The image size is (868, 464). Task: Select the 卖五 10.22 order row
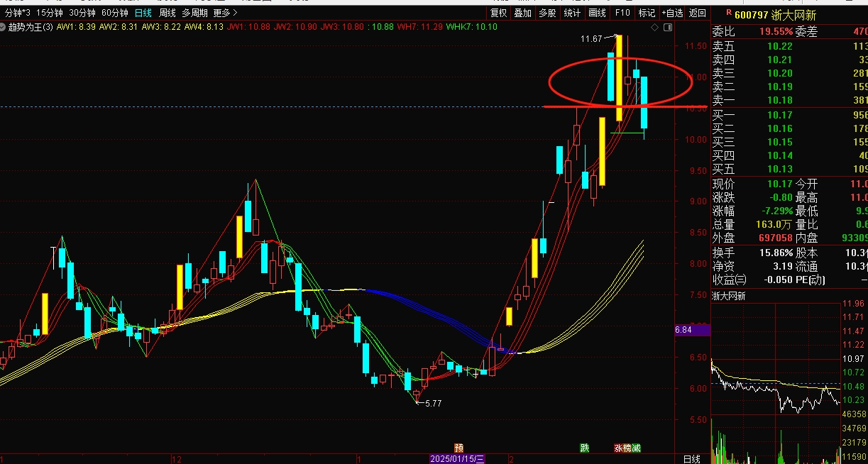(x=789, y=45)
